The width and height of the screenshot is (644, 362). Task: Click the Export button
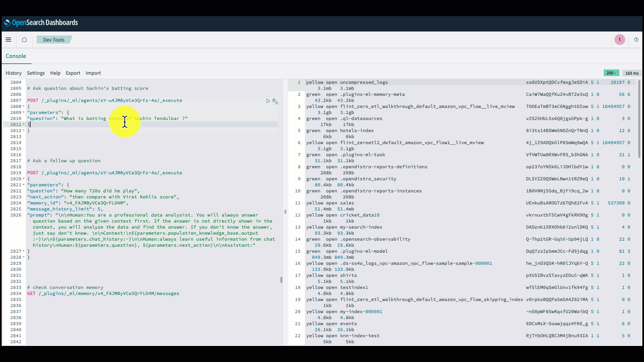pyautogui.click(x=73, y=73)
